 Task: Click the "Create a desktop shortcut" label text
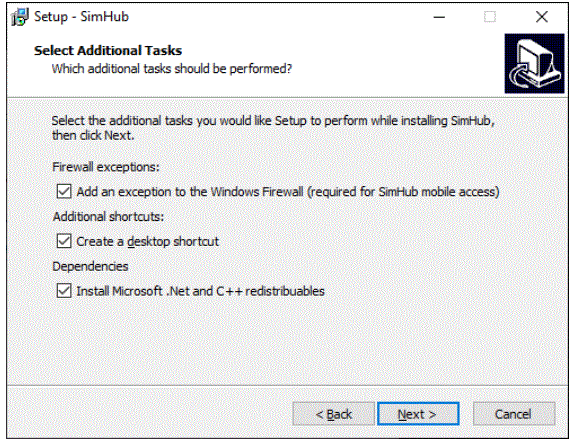(x=147, y=241)
